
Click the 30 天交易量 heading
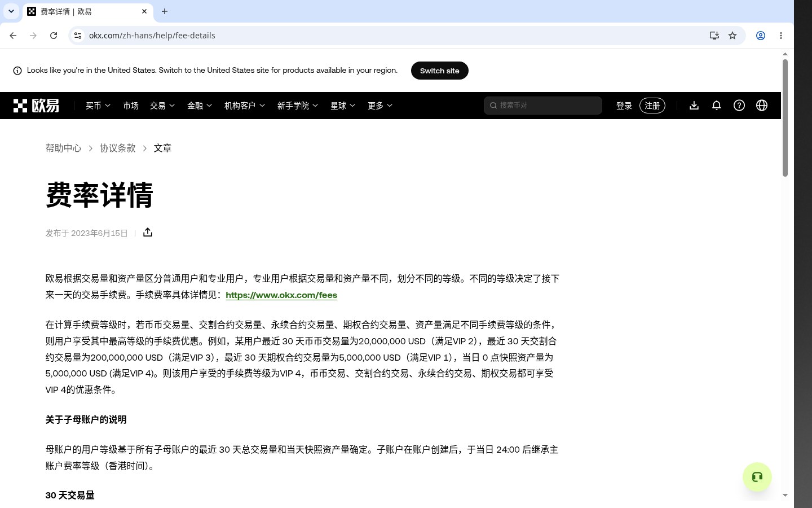point(70,495)
